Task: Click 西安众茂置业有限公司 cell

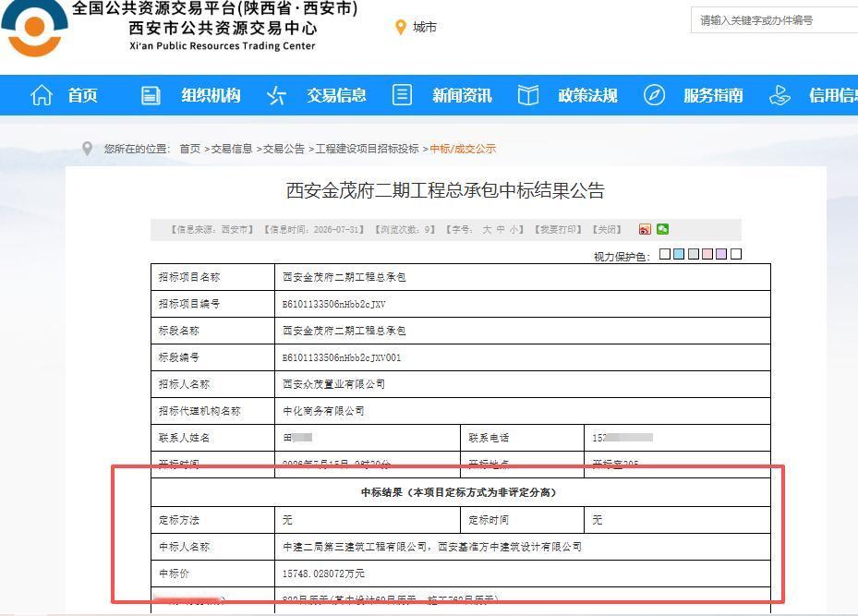Action: point(523,384)
